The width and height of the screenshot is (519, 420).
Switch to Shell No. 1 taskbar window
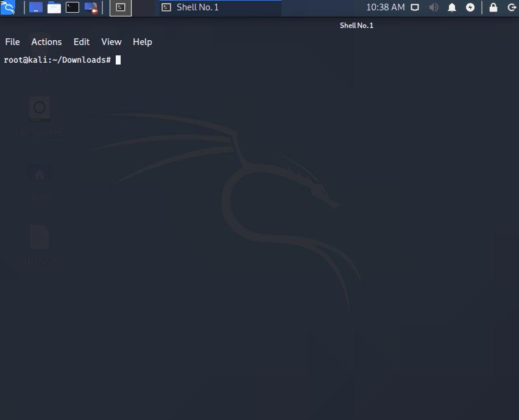coord(220,7)
